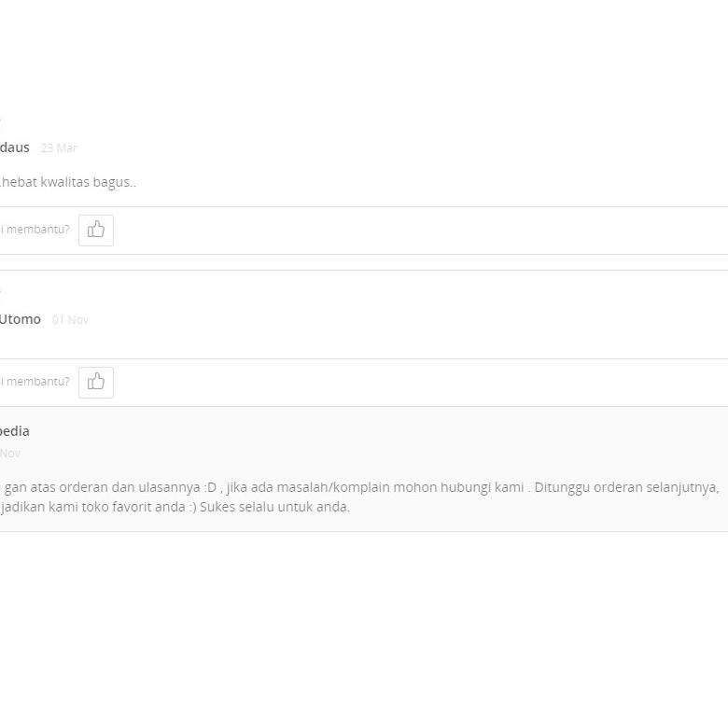Like the review by daus with thumbs-up
Screen dimensions: 728x728
click(96, 230)
